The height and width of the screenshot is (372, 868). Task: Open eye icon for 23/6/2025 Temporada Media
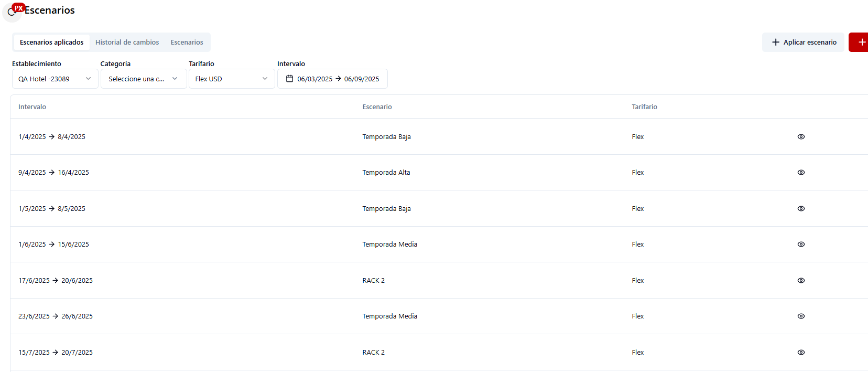pos(800,316)
